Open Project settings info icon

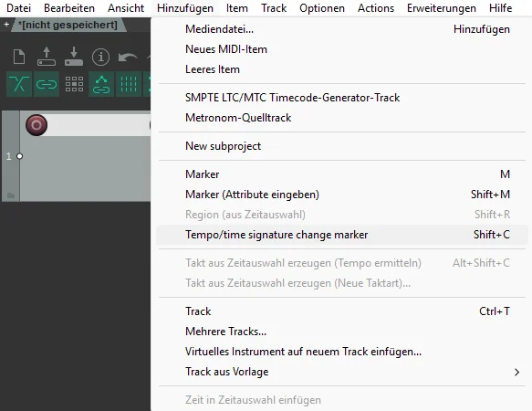click(x=100, y=57)
